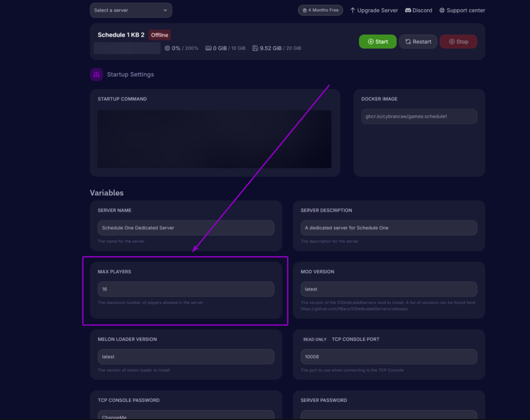Click the Offline status badge
This screenshot has height=420, width=530.
(x=159, y=35)
